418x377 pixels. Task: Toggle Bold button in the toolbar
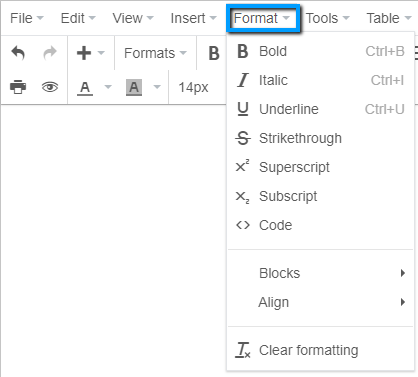[x=214, y=53]
